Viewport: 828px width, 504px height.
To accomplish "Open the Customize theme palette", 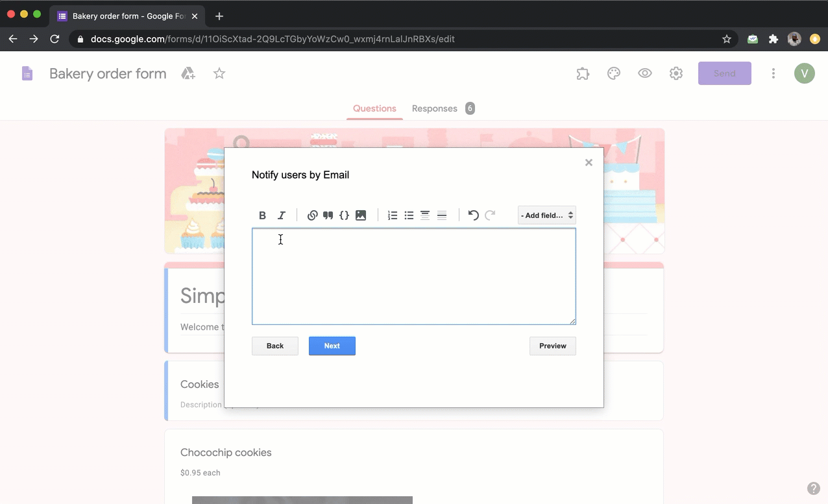I will click(x=614, y=73).
